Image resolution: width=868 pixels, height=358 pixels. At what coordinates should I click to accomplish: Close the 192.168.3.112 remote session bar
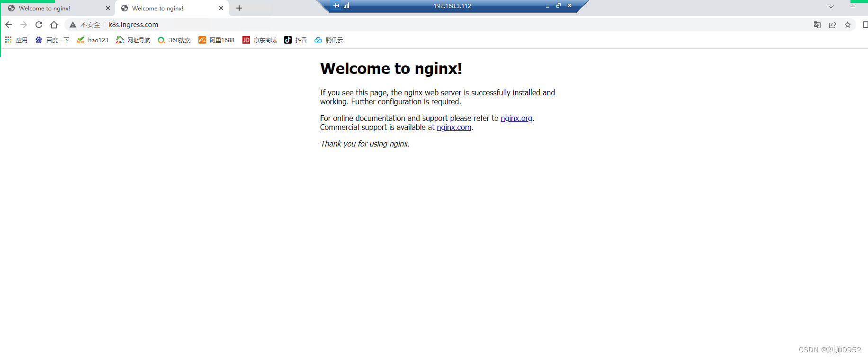[569, 6]
